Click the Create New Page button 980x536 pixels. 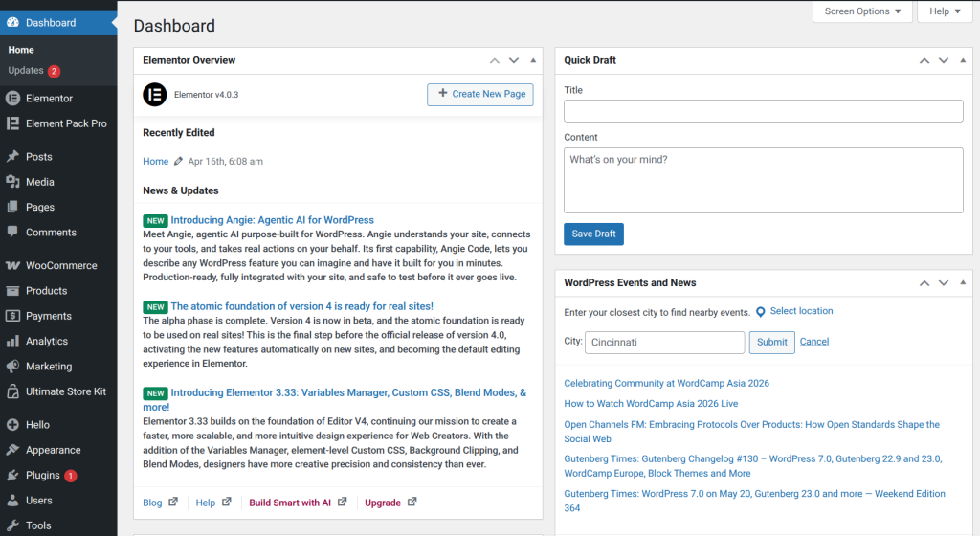click(x=480, y=95)
